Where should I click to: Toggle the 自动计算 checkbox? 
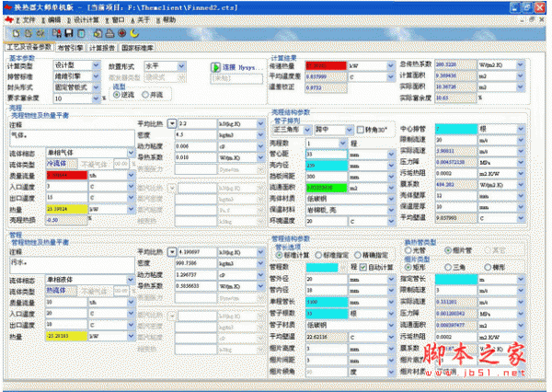[363, 268]
